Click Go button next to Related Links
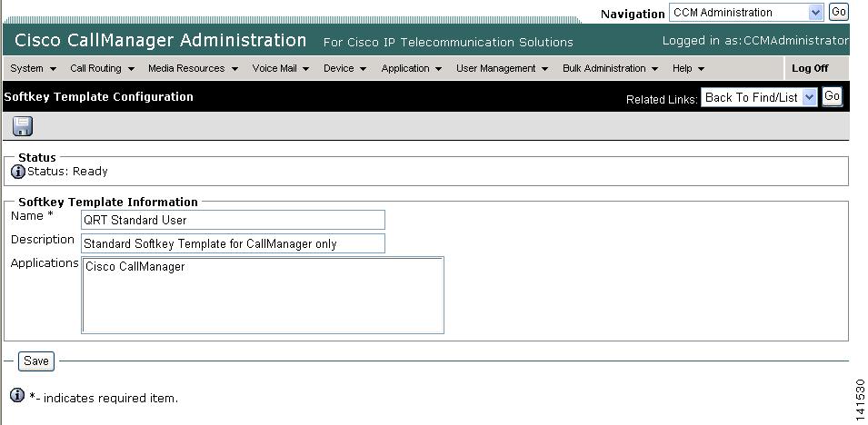The image size is (868, 425). click(x=832, y=97)
